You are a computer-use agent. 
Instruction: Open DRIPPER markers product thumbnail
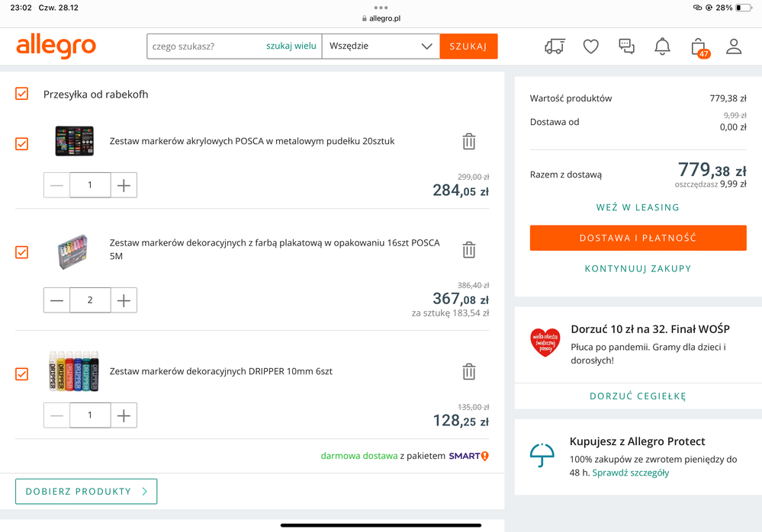click(x=74, y=370)
